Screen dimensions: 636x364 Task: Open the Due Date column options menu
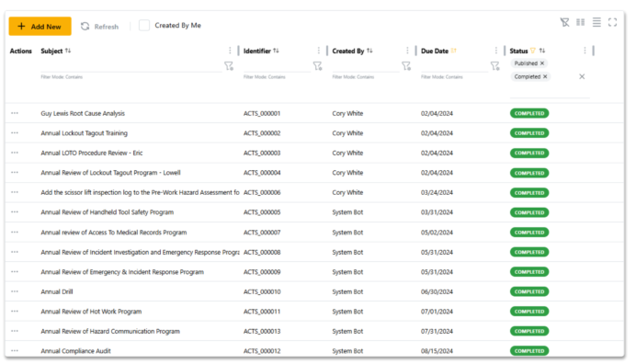tap(495, 51)
